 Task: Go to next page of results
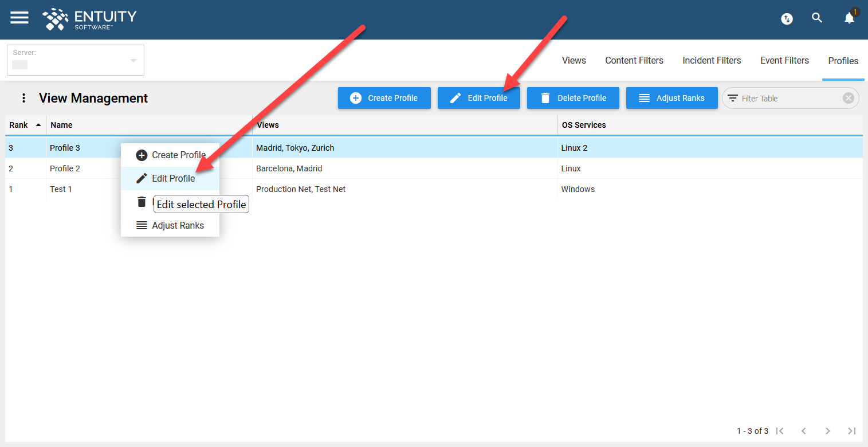(x=827, y=431)
